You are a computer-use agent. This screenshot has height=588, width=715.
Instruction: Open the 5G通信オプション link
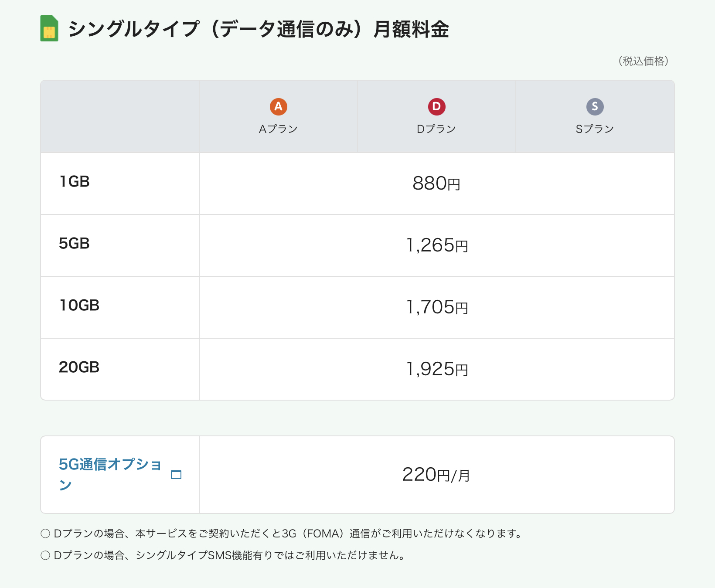[110, 465]
